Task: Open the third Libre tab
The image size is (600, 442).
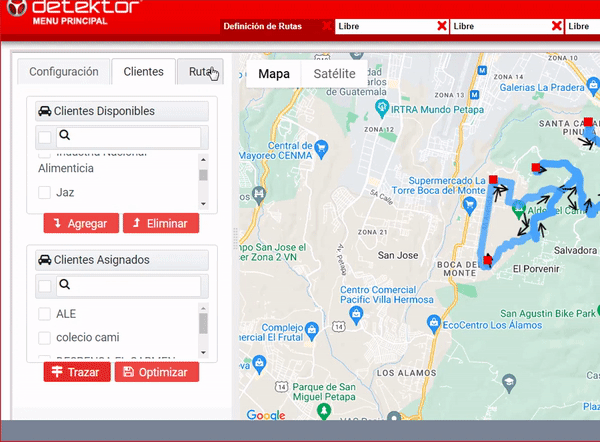Action: [582, 26]
